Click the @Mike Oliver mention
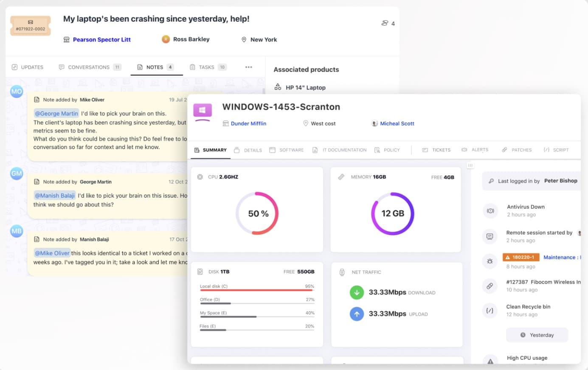This screenshot has height=370, width=588. tap(52, 253)
